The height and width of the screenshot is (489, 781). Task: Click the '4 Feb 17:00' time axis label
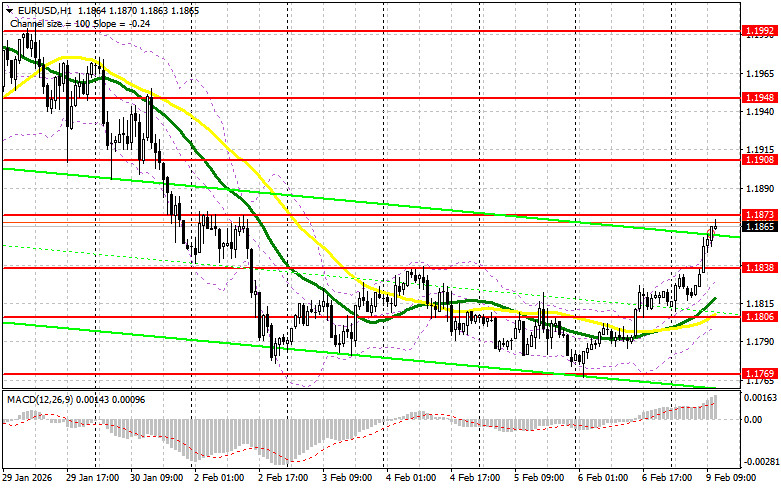pos(476,478)
